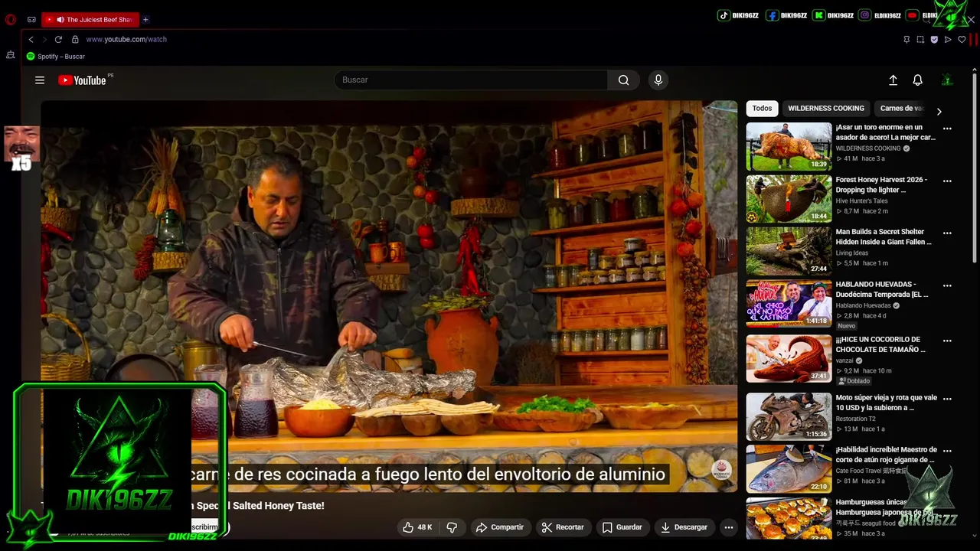Open the Hive Hunter's Tales channel name
The width and height of the screenshot is (980, 551).
(x=862, y=201)
